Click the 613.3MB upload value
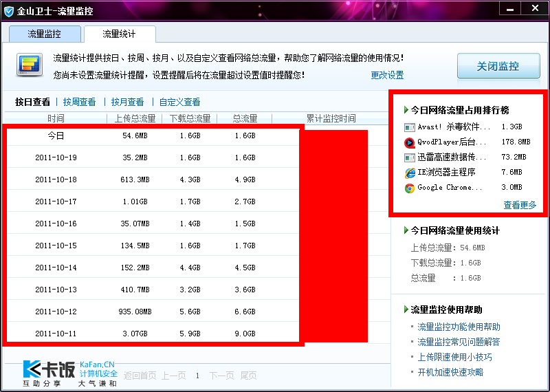Viewport: 550px width, 392px height. [135, 179]
